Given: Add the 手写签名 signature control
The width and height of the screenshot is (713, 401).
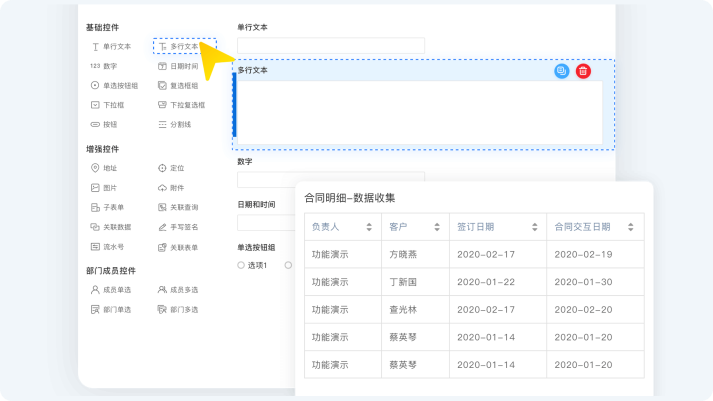Looking at the screenshot, I should (x=178, y=227).
